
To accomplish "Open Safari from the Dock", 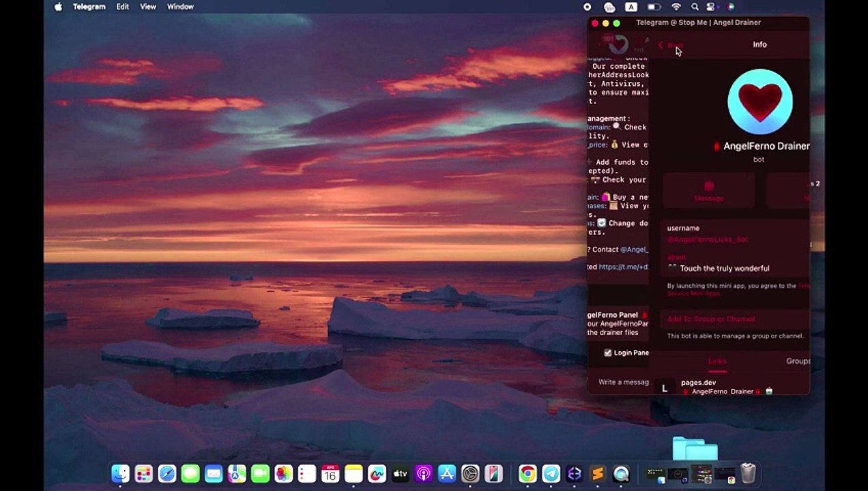I will click(x=167, y=473).
